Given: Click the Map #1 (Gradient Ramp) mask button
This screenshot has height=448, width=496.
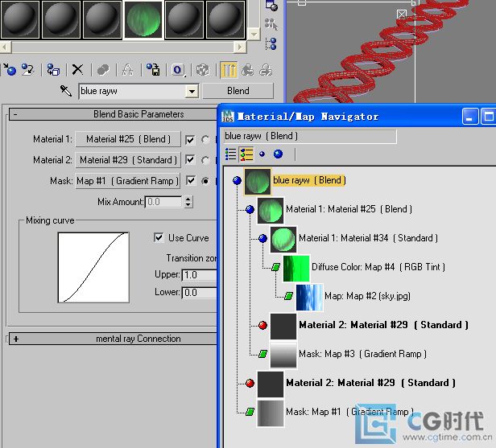Looking at the screenshot, I should click(x=128, y=181).
